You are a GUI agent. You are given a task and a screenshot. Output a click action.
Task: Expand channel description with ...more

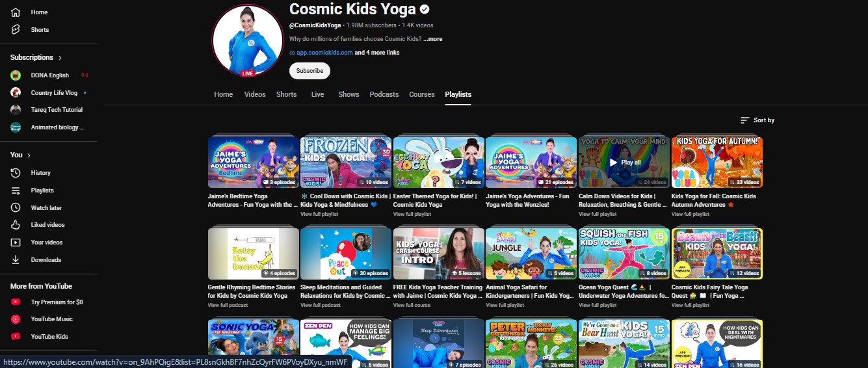[433, 39]
